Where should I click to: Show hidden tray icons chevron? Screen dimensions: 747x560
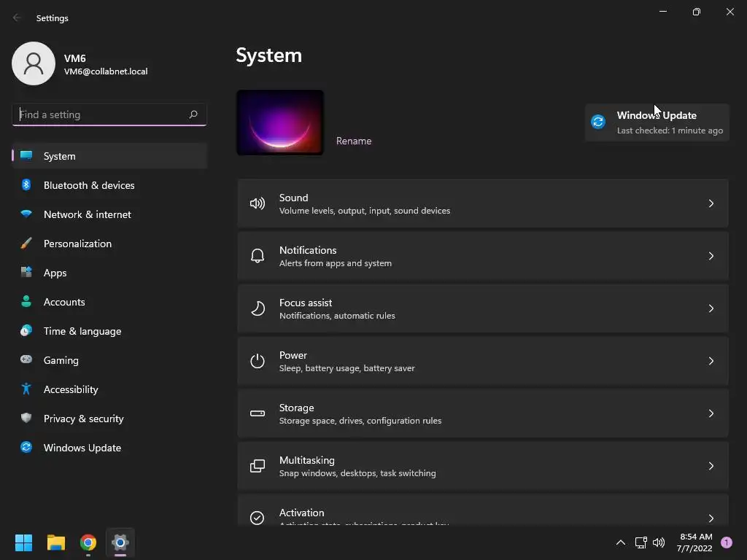(x=621, y=542)
